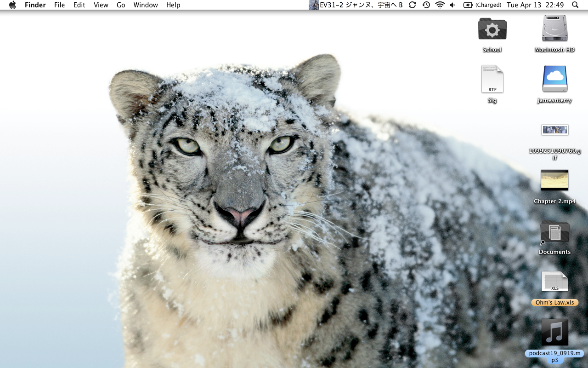The height and width of the screenshot is (368, 588).
Task: Open the Apple menu
Action: [12, 5]
